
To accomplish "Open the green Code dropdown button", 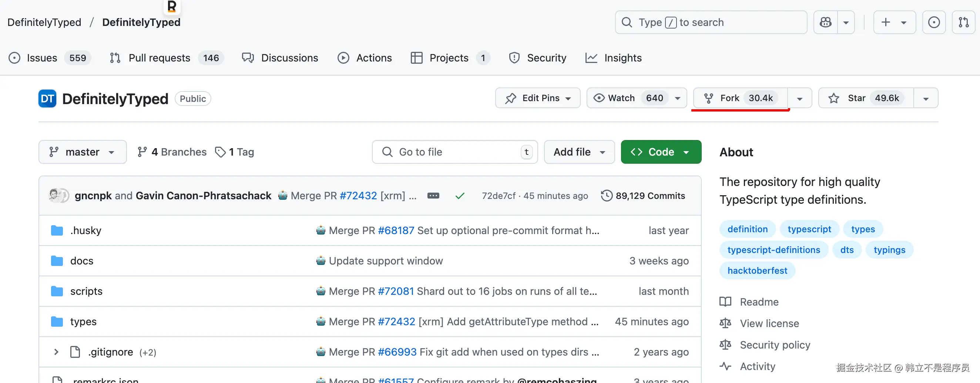I will click(x=661, y=152).
